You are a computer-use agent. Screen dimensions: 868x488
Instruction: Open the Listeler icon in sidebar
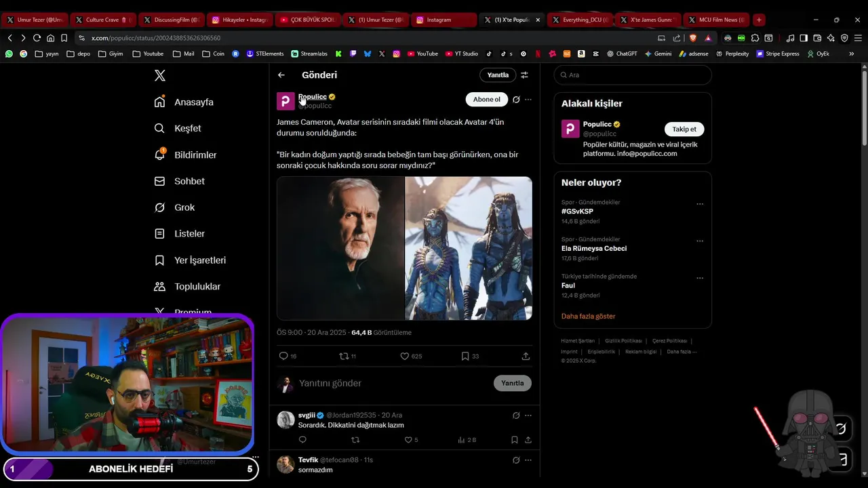click(x=159, y=234)
